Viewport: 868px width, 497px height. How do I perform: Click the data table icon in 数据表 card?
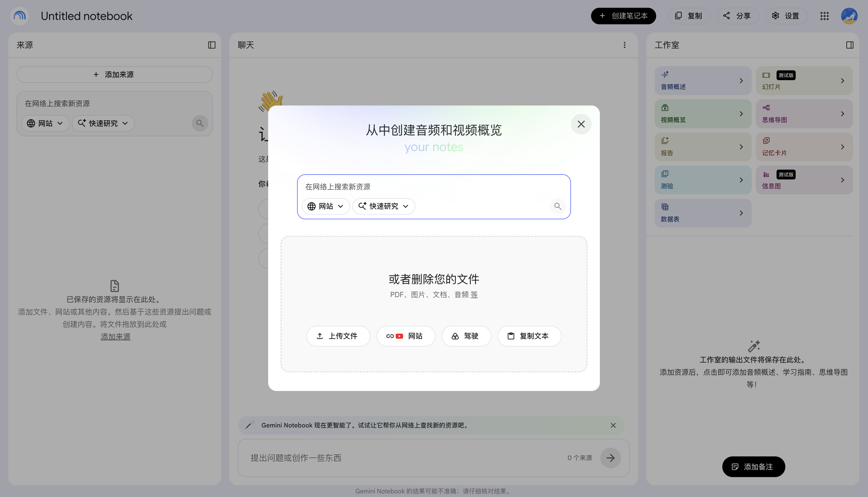(x=665, y=207)
